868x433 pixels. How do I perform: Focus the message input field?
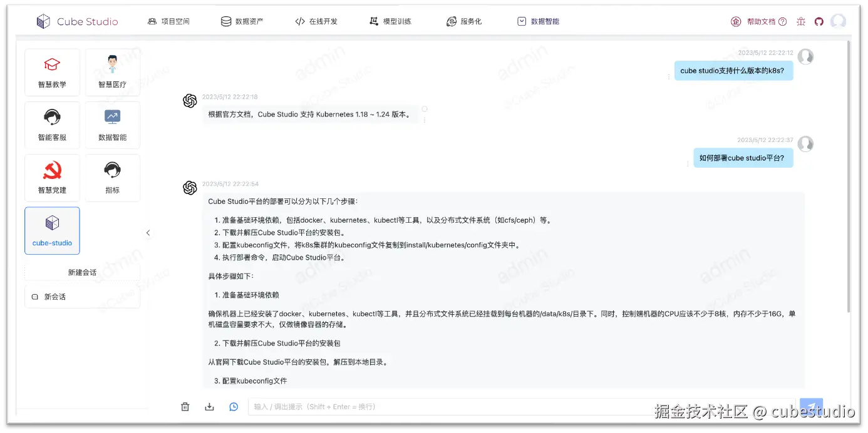point(522,407)
